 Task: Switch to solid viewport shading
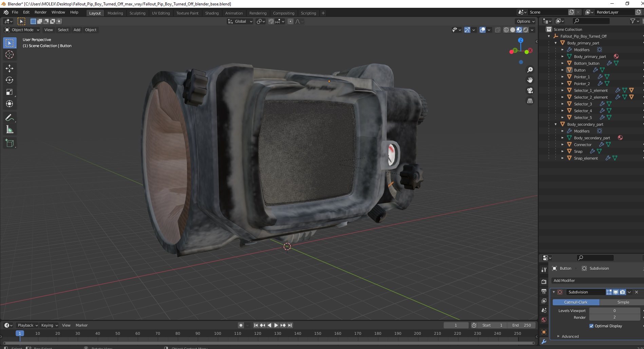513,30
